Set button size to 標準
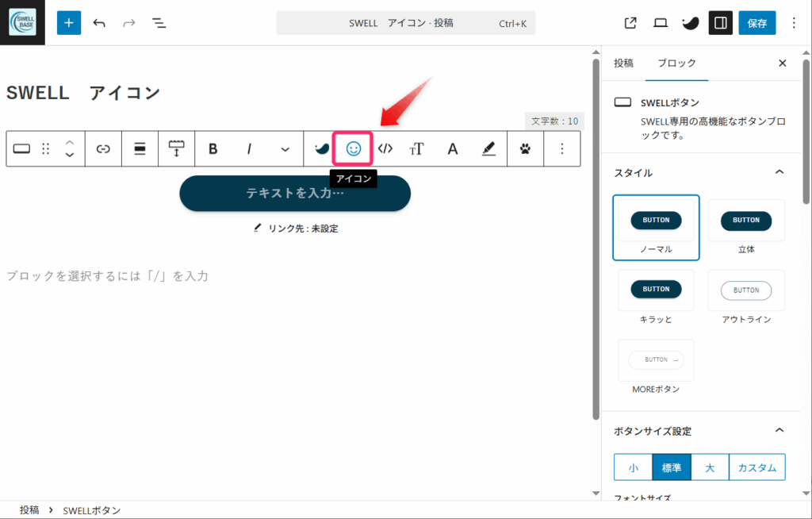 671,467
